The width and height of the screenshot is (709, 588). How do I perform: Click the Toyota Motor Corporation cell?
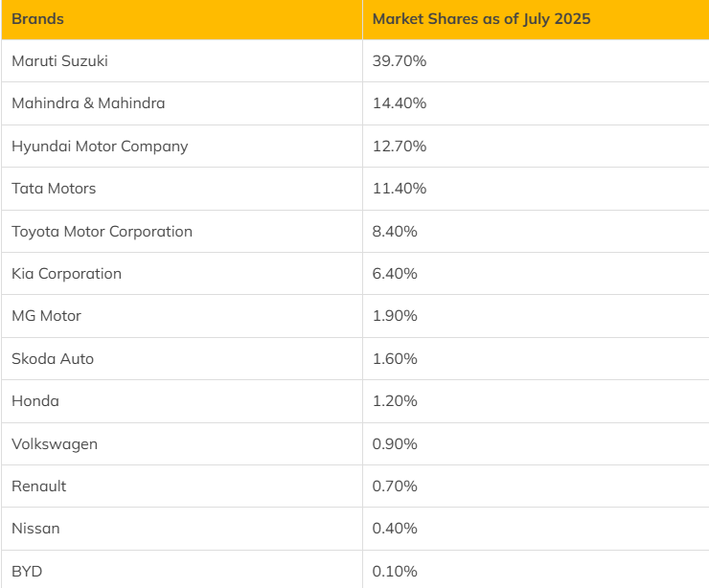click(x=102, y=232)
